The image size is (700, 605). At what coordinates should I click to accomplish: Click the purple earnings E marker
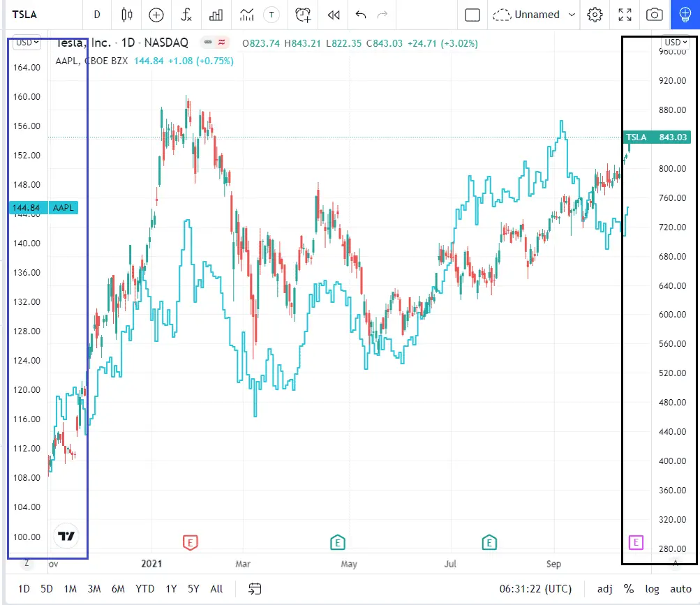(636, 542)
